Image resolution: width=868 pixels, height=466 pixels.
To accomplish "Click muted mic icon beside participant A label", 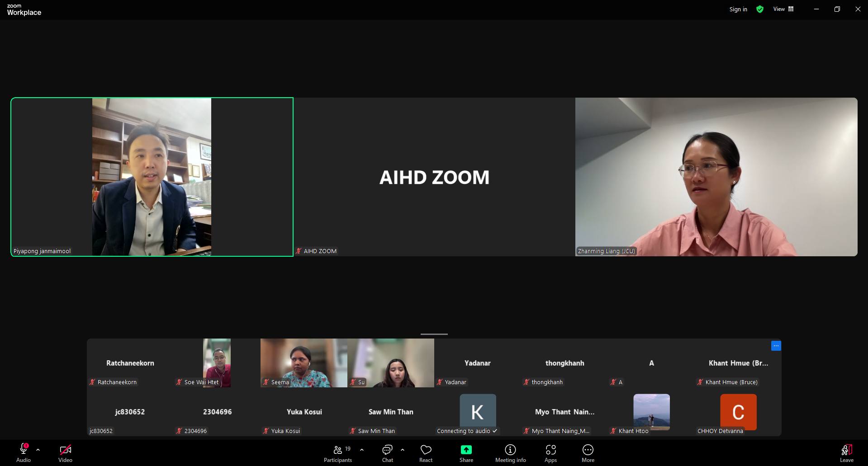I will (613, 382).
